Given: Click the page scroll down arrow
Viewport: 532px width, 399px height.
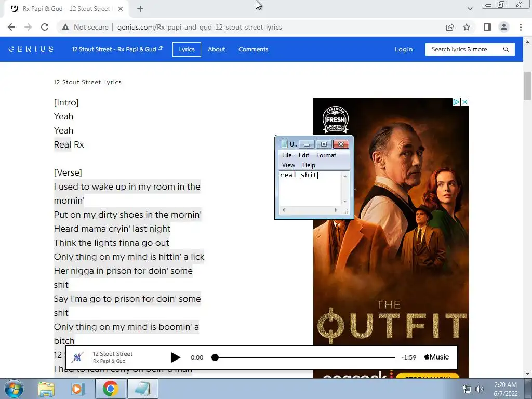Looking at the screenshot, I should tap(527, 374).
